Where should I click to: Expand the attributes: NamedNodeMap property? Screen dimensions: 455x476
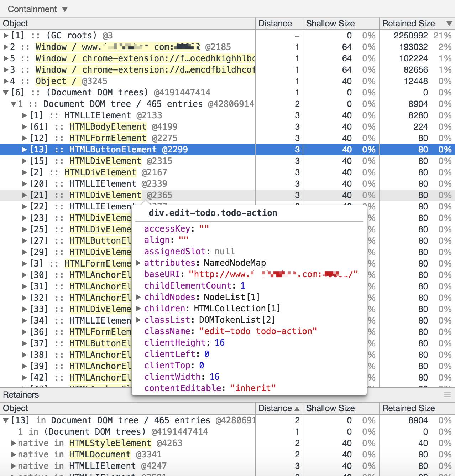tap(138, 263)
